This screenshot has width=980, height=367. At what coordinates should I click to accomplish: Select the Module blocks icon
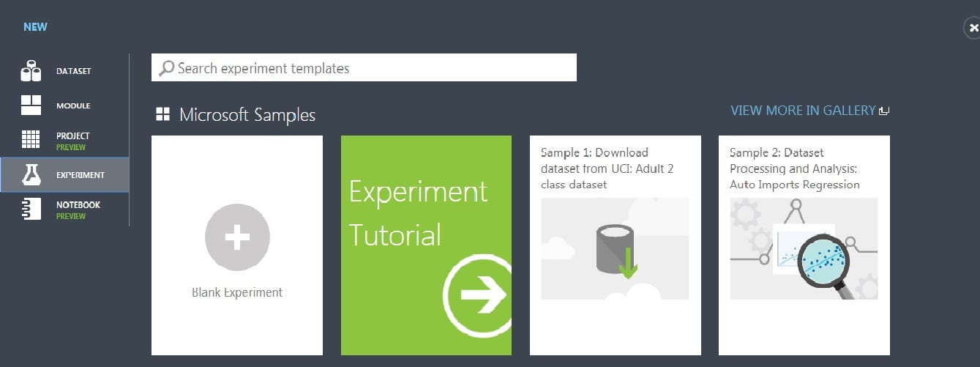[31, 105]
